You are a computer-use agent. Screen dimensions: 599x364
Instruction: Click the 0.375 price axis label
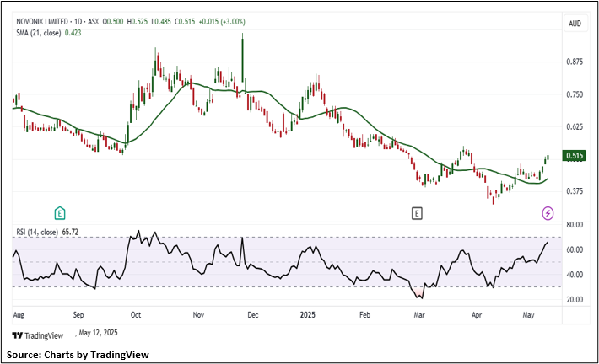point(575,190)
